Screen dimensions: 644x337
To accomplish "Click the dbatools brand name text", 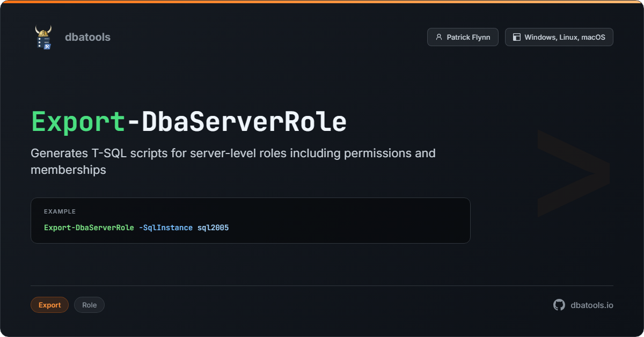I will pos(87,37).
